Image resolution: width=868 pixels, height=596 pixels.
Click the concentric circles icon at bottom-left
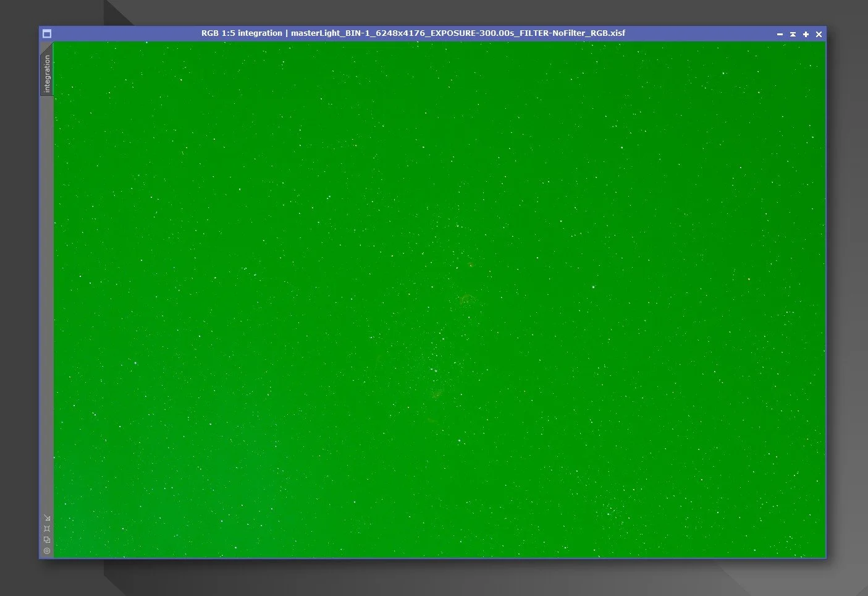[x=47, y=551]
